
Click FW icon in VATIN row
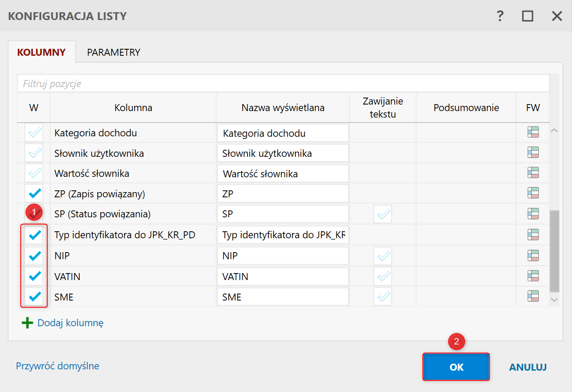533,276
